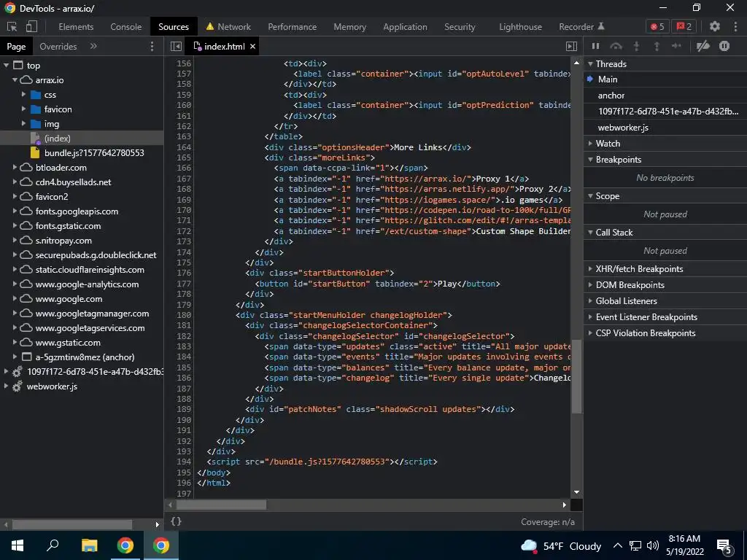Image resolution: width=747 pixels, height=560 pixels.
Task: Open the Network tab
Action: (x=228, y=27)
